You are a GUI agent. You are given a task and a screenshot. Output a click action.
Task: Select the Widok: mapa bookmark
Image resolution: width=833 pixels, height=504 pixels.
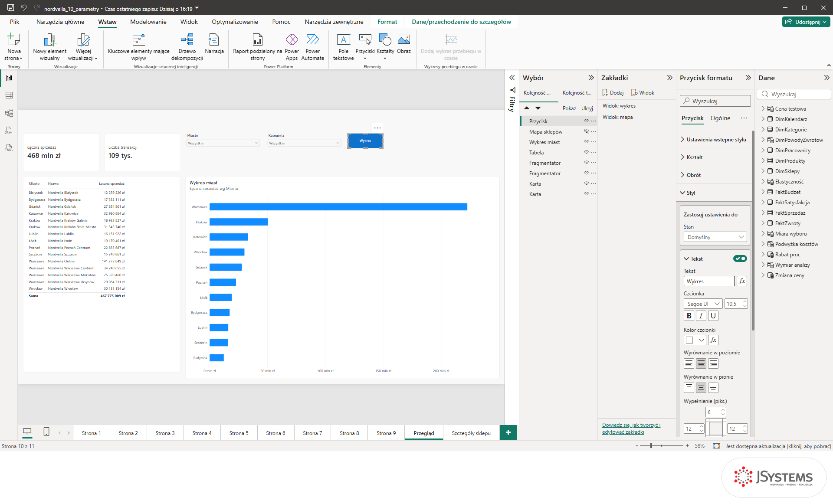point(617,117)
